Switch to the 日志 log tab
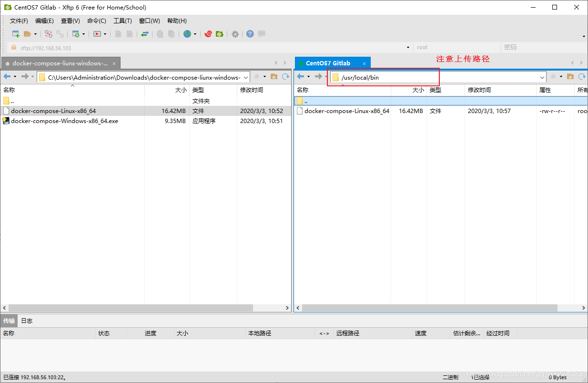The height and width of the screenshot is (383, 588). [x=27, y=321]
